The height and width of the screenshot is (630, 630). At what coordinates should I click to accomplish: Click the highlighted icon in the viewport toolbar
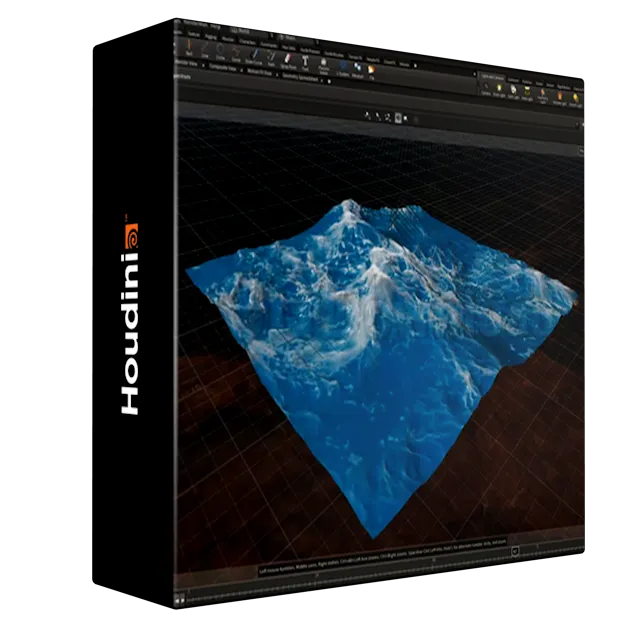[398, 118]
